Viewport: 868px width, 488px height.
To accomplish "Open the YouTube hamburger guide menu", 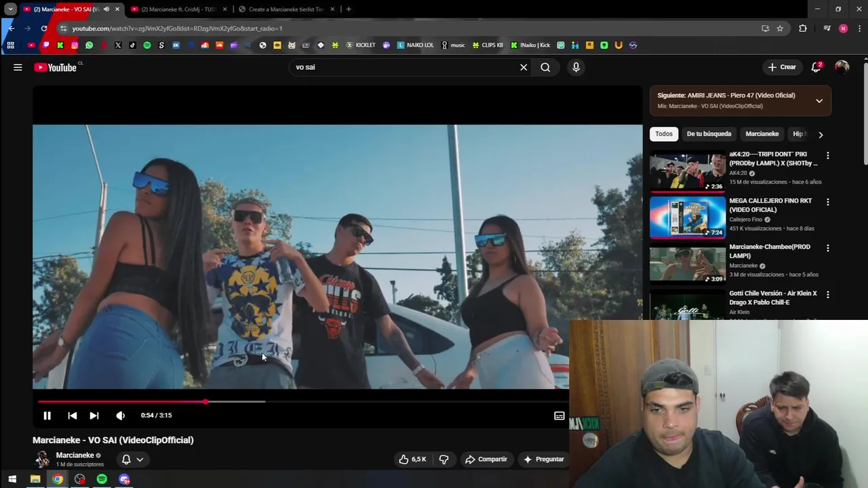I will pos(18,67).
